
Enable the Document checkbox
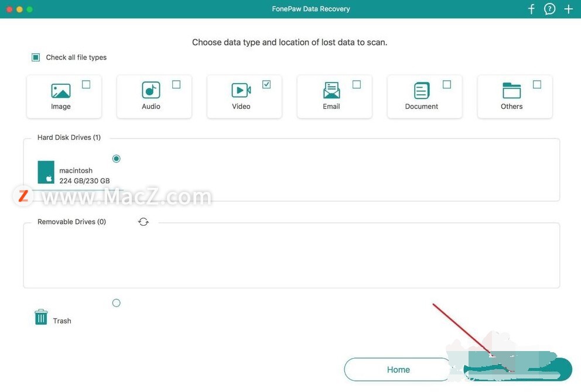(447, 85)
